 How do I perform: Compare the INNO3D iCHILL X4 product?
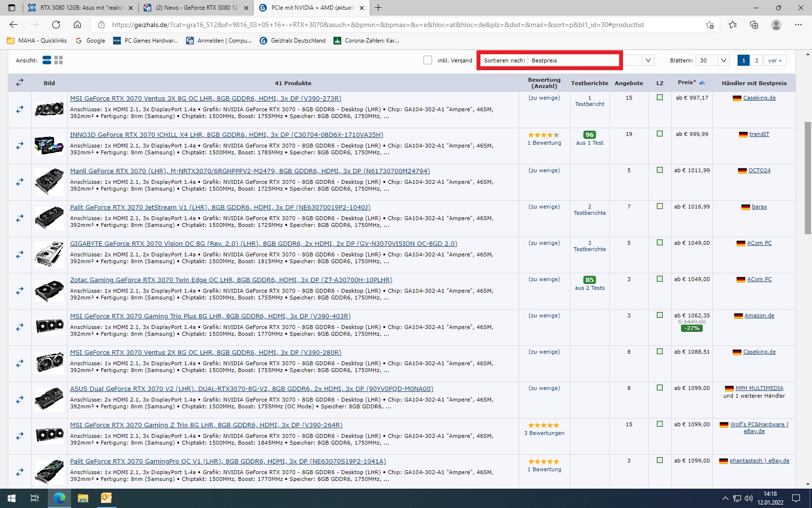tap(20, 146)
